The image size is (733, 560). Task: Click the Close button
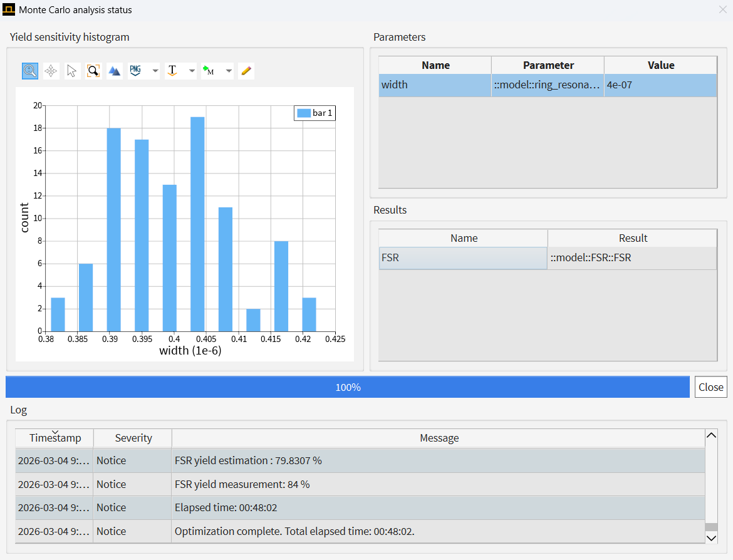pyautogui.click(x=710, y=387)
